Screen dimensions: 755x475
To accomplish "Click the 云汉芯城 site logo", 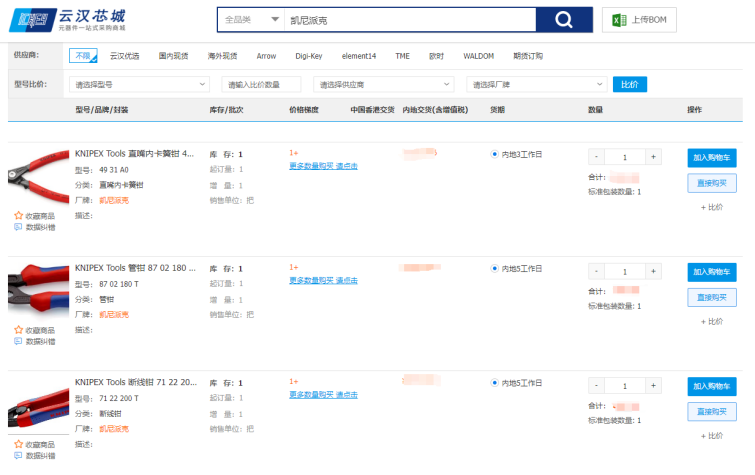I will (x=67, y=20).
